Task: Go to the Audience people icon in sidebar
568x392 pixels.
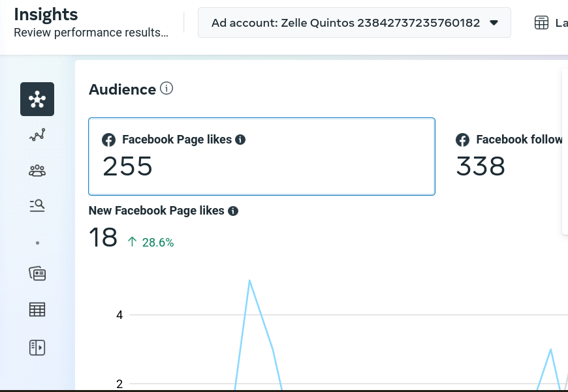Action: pos(37,171)
